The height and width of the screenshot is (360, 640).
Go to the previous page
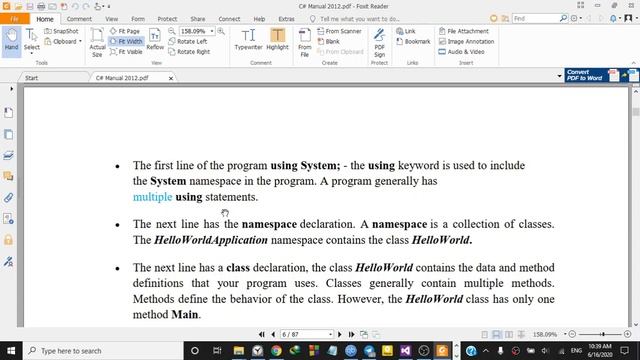tap(273, 334)
